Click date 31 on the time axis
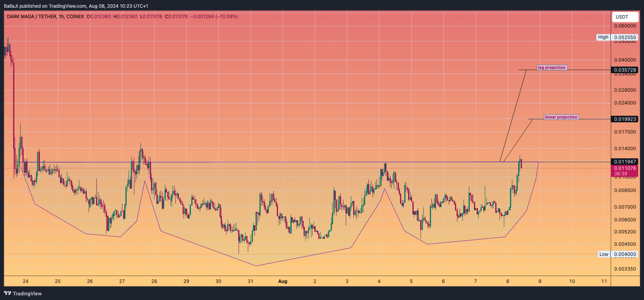This screenshot has height=300, width=644. pos(251,281)
